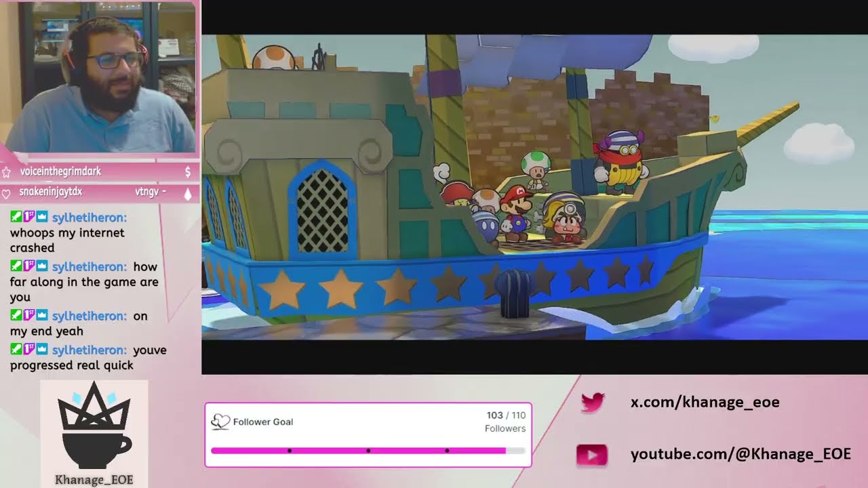This screenshot has height=488, width=868.
Task: Click the heart icon beside Follower Goal
Action: click(x=220, y=422)
